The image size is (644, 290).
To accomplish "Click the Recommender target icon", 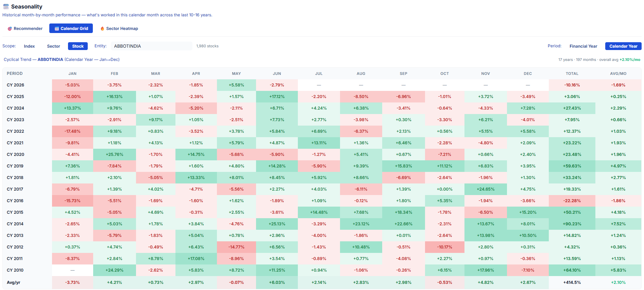I will 10,29.
